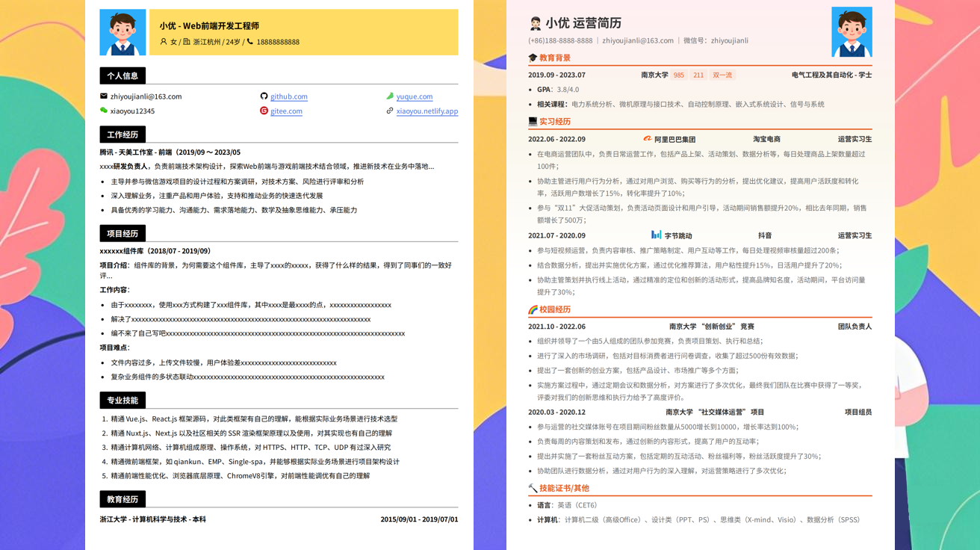This screenshot has width=980, height=550.
Task: Click the green Yuque feather icon
Action: [x=390, y=96]
